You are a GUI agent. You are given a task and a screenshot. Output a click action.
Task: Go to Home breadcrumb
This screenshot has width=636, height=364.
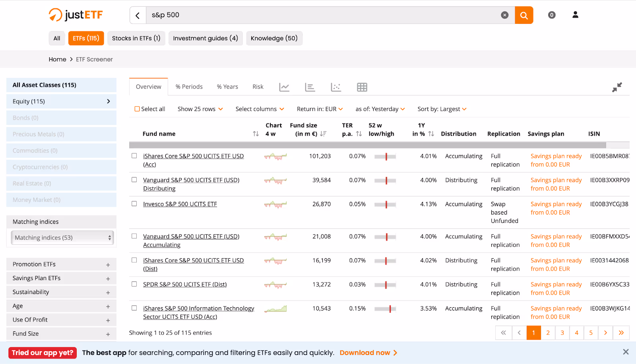pos(58,59)
